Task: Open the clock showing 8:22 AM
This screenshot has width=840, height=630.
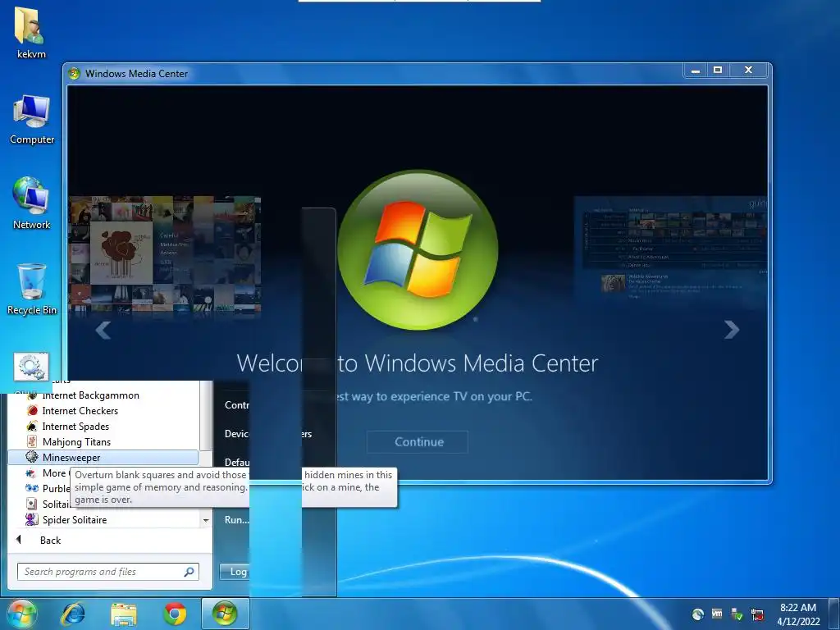Action: pos(798,614)
